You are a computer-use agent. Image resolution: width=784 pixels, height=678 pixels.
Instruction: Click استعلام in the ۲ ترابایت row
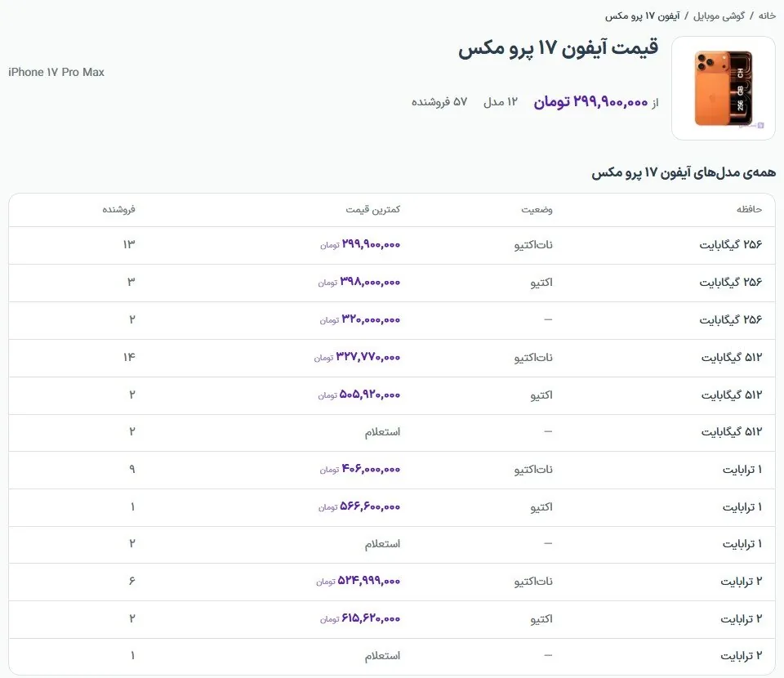tap(382, 655)
